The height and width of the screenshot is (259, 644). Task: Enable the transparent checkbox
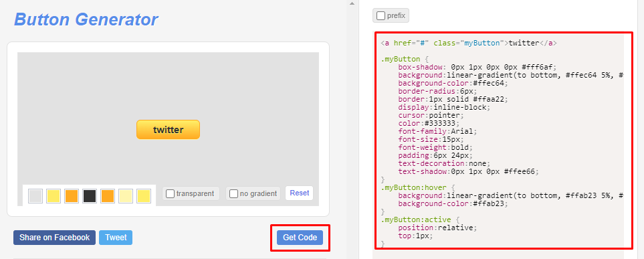click(170, 193)
